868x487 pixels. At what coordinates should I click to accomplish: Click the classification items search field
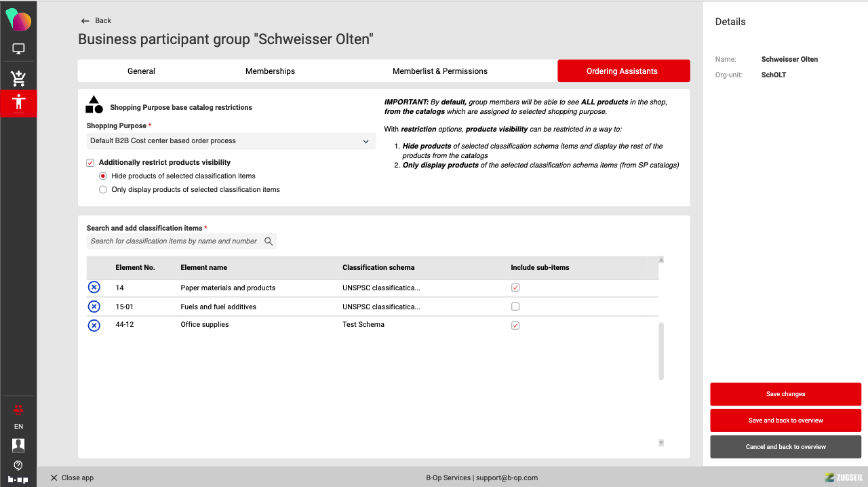pos(174,241)
